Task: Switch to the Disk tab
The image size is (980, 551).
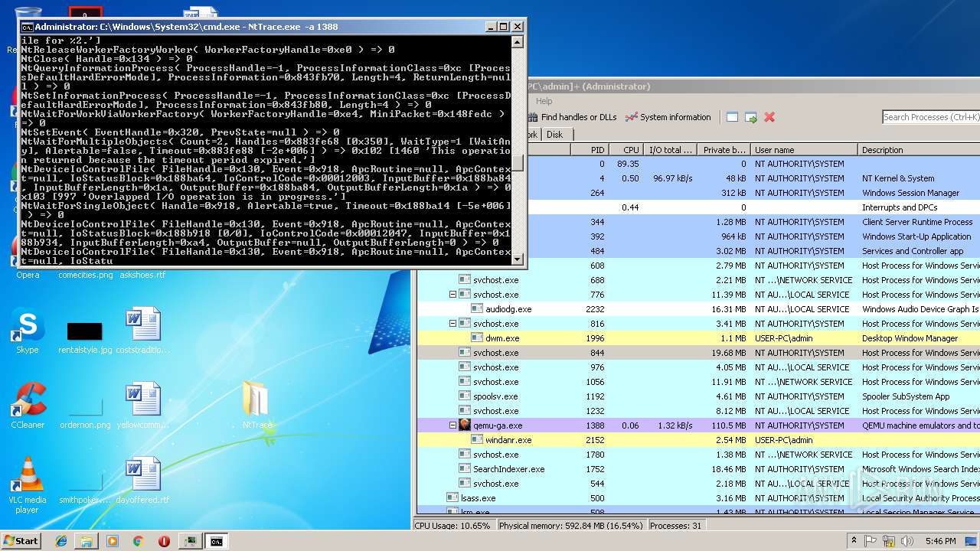Action: 554,134
